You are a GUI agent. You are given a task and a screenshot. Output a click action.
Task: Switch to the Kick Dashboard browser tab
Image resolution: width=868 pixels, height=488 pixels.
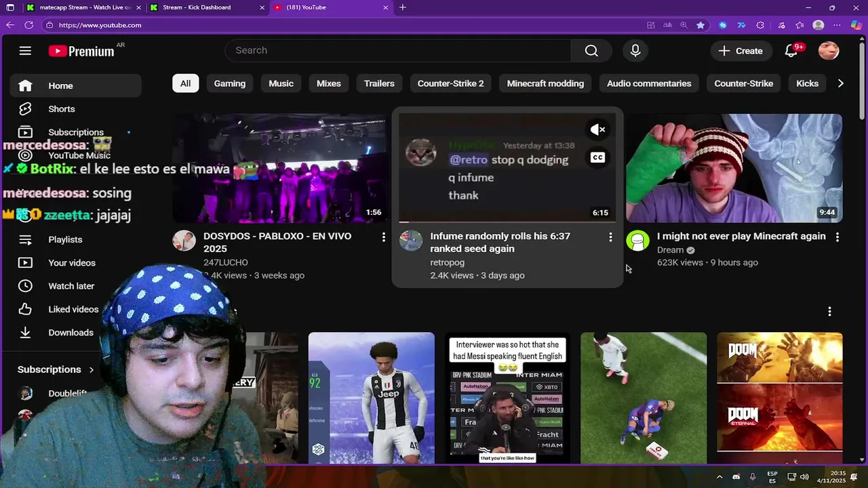click(207, 7)
